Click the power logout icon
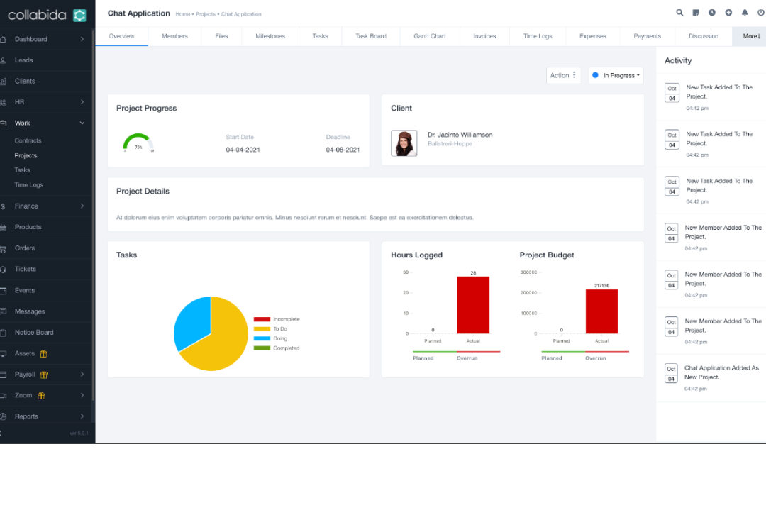This screenshot has height=532, width=766. [x=761, y=13]
